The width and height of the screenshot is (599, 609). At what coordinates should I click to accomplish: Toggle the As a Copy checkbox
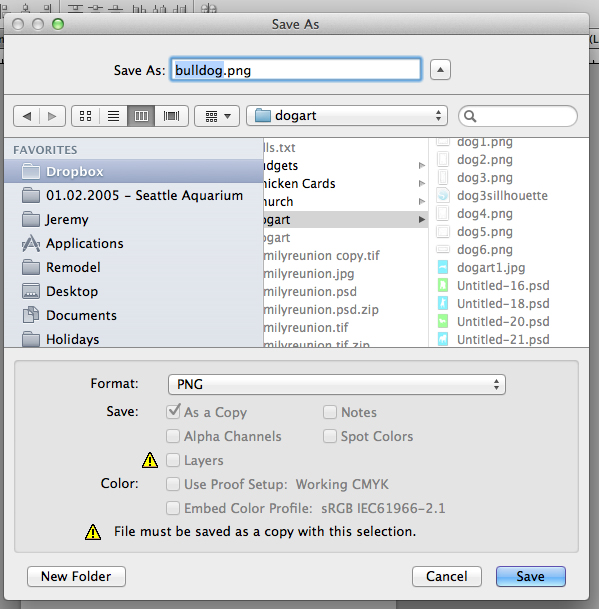click(x=173, y=412)
